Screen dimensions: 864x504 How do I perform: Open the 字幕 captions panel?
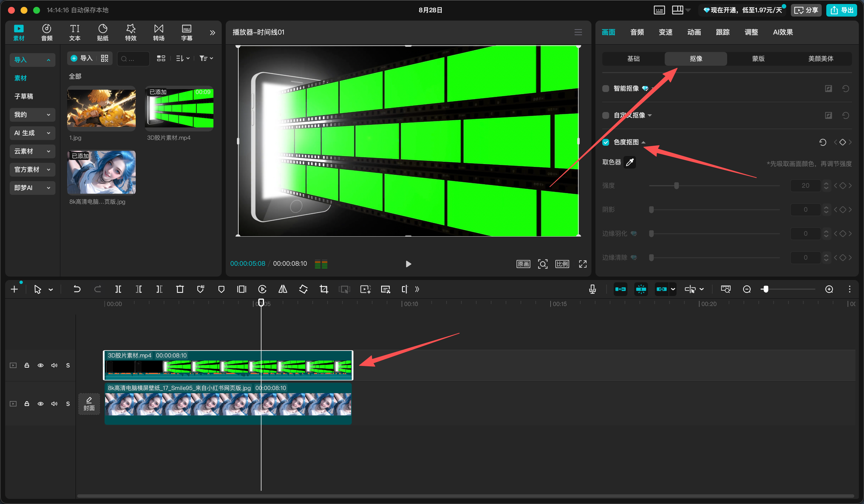[187, 33]
